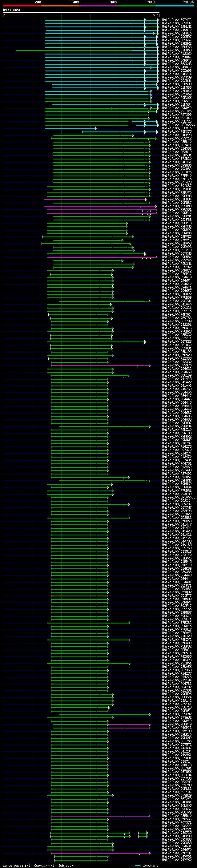
Task: Open hit UniRef100_B4XGT7
Action: 177,67
